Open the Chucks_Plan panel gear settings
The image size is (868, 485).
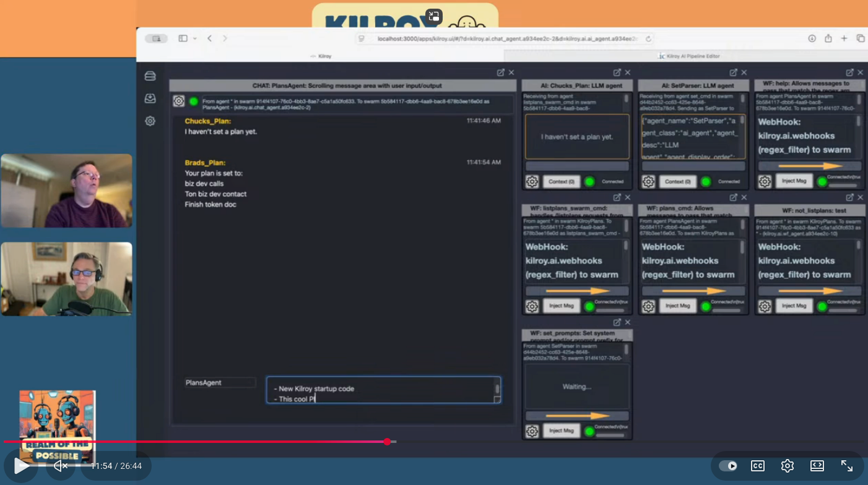point(532,181)
